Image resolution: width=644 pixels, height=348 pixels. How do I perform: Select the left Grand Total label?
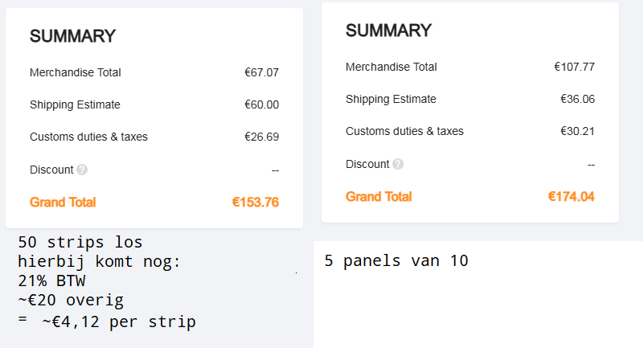tap(63, 203)
